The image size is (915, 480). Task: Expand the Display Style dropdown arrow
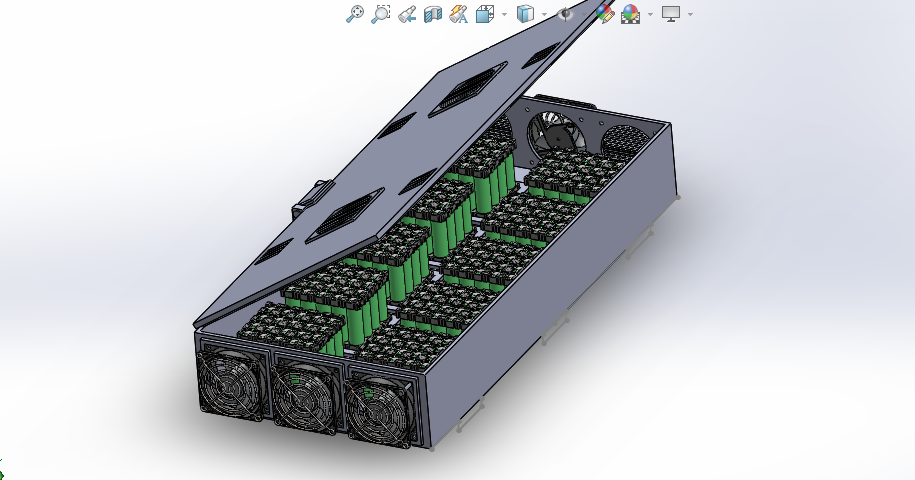pyautogui.click(x=544, y=15)
